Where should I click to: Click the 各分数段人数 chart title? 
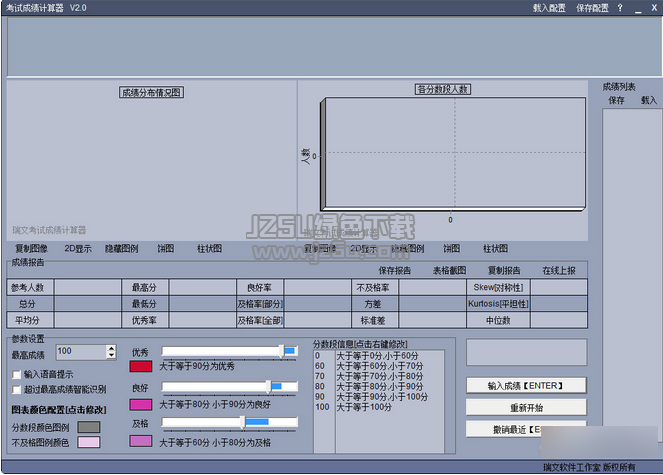[x=443, y=89]
